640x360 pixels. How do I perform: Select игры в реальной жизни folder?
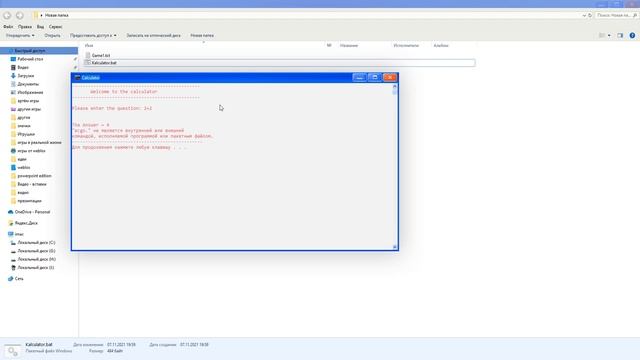(x=39, y=143)
